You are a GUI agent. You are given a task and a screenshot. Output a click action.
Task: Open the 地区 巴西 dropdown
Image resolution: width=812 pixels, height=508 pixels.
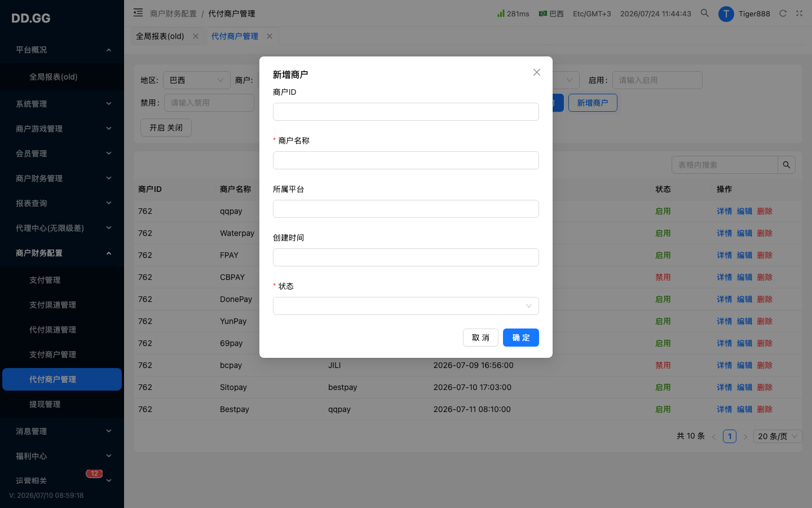coord(197,80)
